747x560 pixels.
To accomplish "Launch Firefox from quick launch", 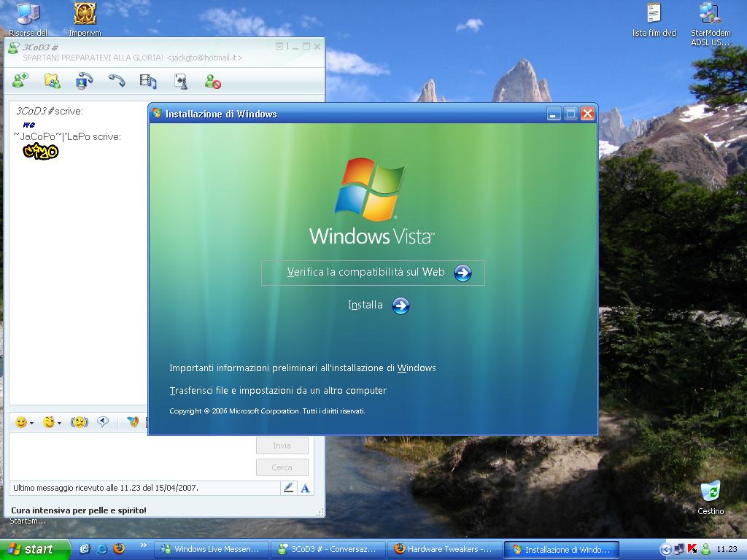I will point(119,549).
